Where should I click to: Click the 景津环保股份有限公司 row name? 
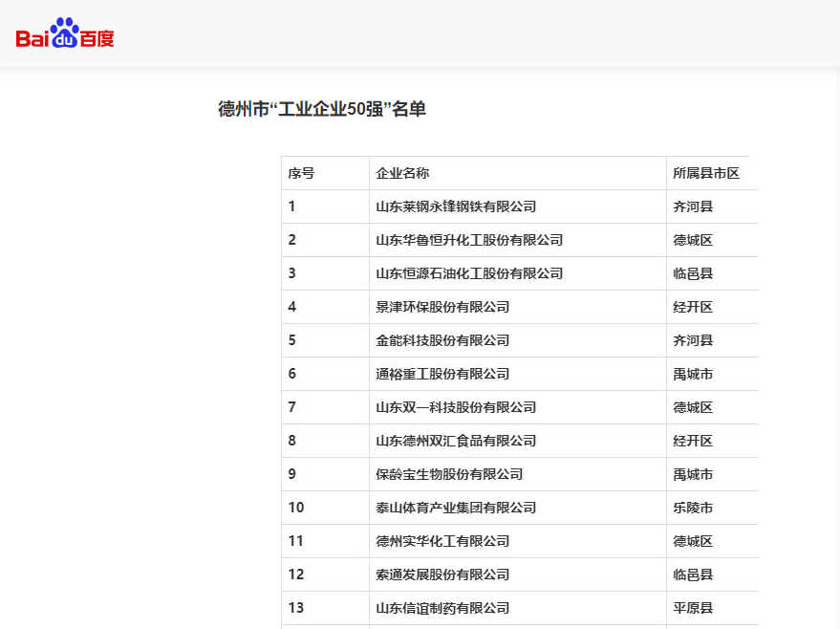[x=442, y=307]
